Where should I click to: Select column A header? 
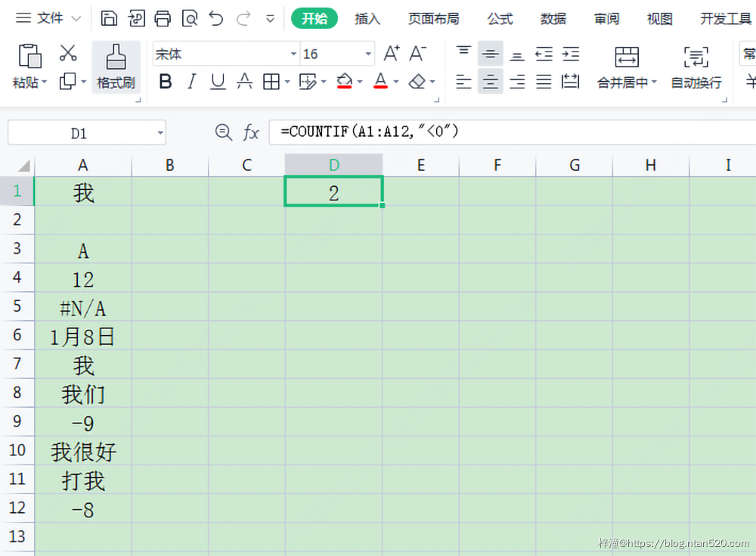tap(83, 165)
